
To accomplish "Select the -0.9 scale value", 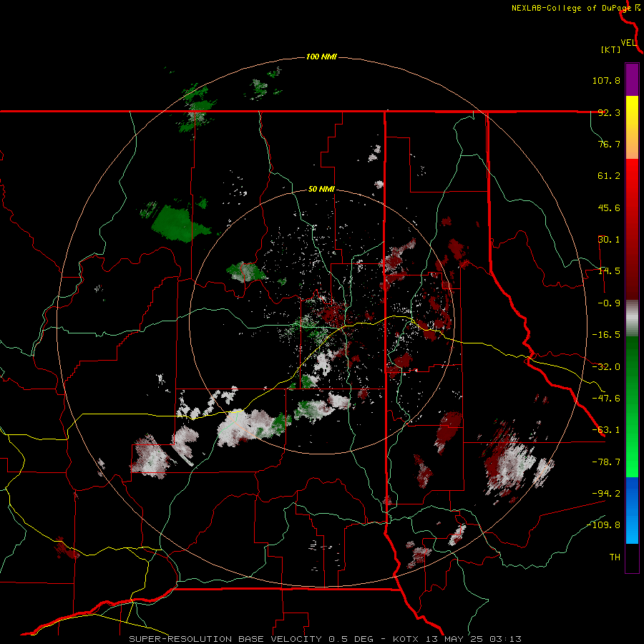I will click(609, 303).
